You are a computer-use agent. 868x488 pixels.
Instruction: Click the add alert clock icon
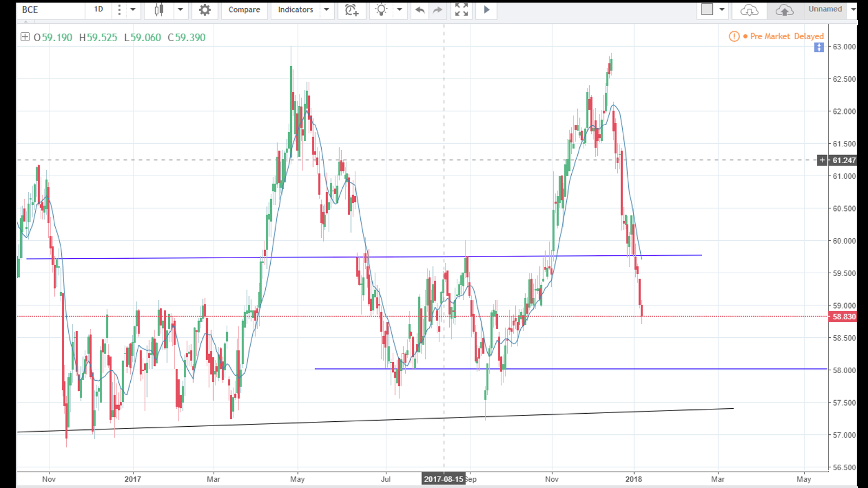(352, 10)
